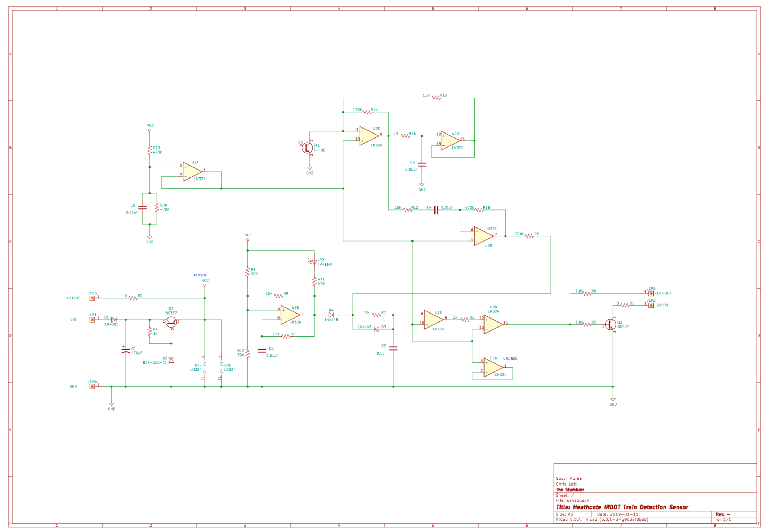Select the C5 capacitor symbol

click(x=421, y=164)
